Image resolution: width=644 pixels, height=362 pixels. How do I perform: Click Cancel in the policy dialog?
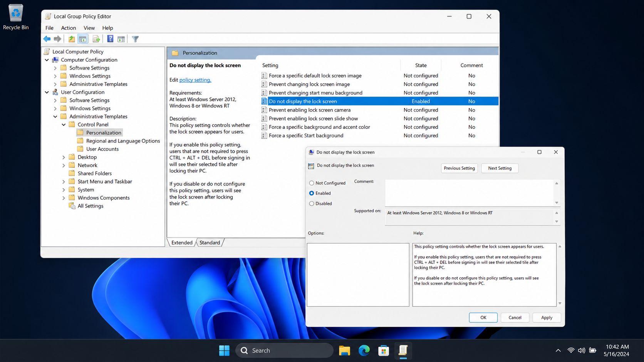pyautogui.click(x=515, y=317)
